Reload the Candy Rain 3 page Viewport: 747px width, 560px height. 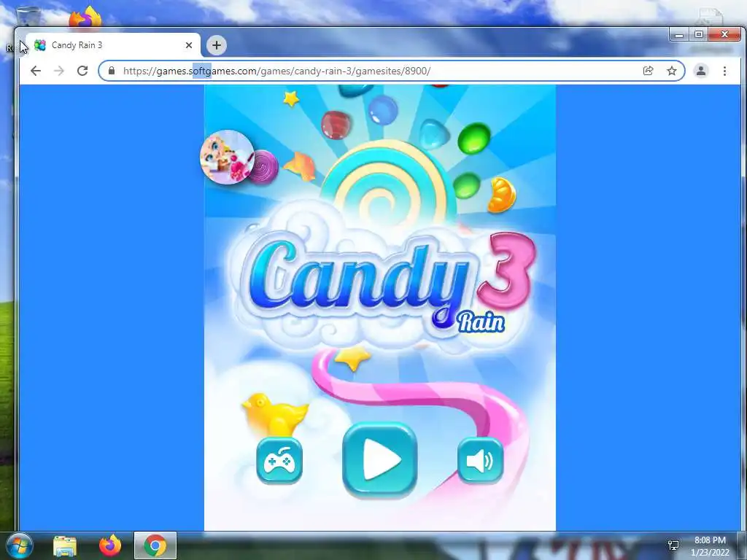(x=82, y=71)
